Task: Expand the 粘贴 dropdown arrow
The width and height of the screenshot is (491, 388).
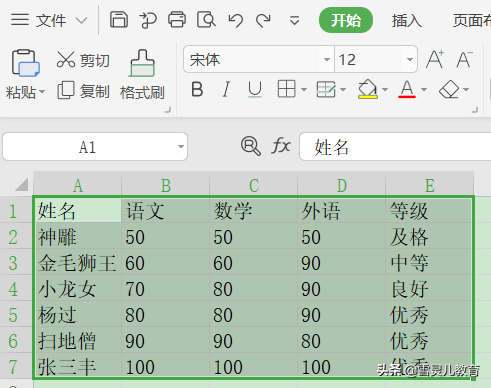Action: pos(42,92)
